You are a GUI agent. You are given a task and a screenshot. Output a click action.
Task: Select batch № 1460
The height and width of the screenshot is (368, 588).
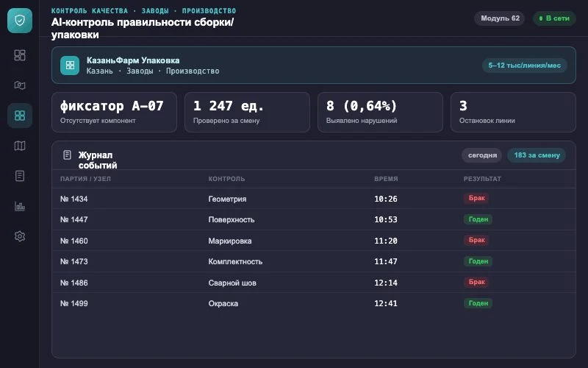pos(74,241)
